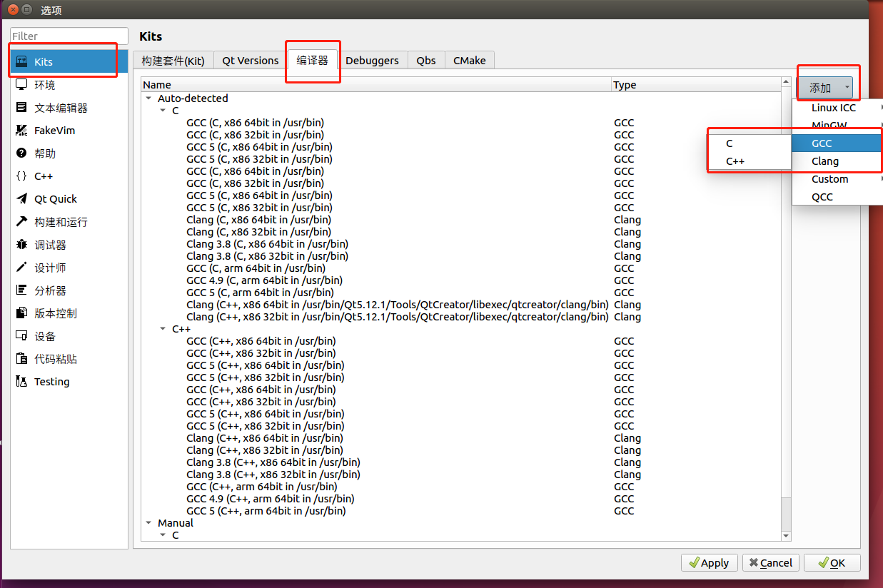
Task: Open the 设计师 designer settings icon
Action: click(x=21, y=267)
